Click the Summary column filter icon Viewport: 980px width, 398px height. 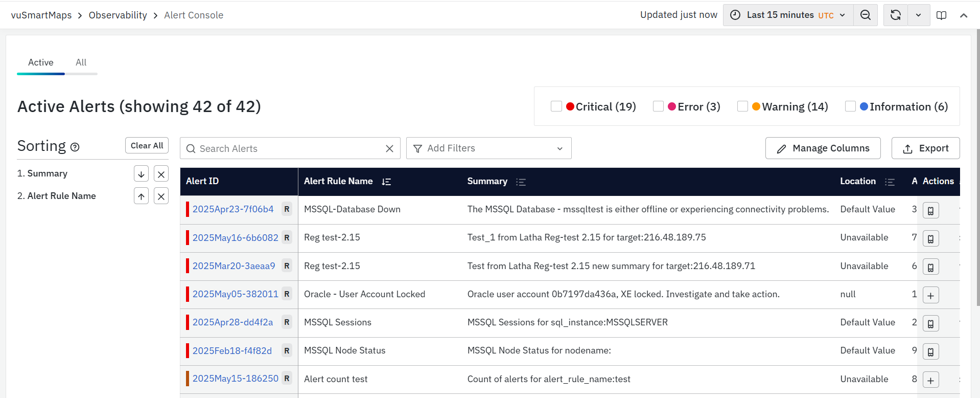[x=521, y=182]
